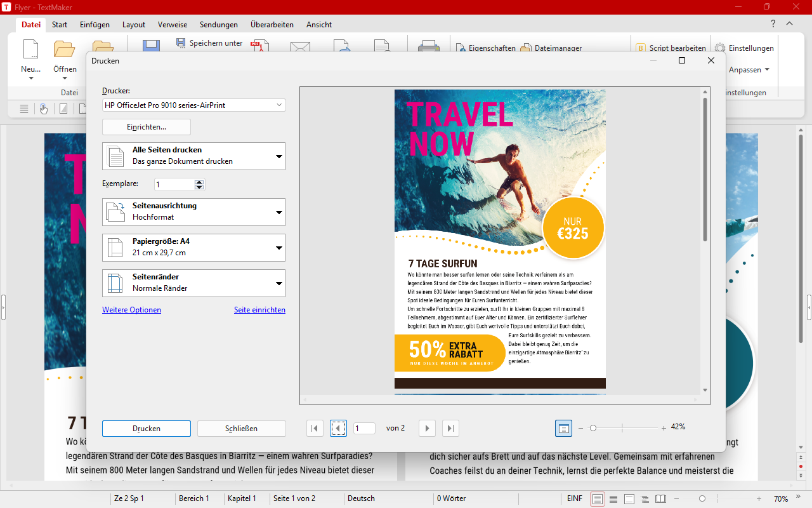Click the status bar zoom slider handle
The height and width of the screenshot is (508, 812).
(x=702, y=499)
